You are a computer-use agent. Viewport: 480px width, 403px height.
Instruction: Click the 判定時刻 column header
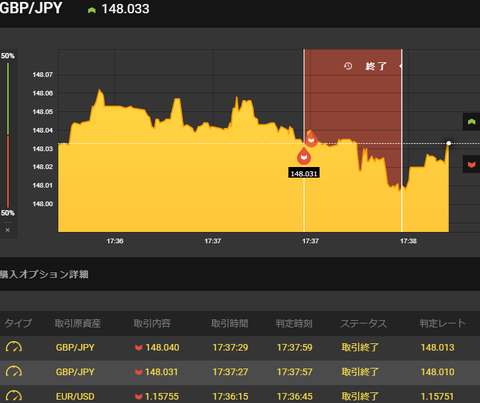click(294, 323)
